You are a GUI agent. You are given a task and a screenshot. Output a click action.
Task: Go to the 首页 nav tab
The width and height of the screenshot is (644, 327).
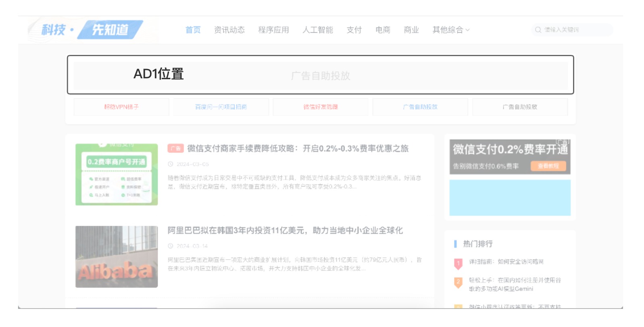[193, 30]
